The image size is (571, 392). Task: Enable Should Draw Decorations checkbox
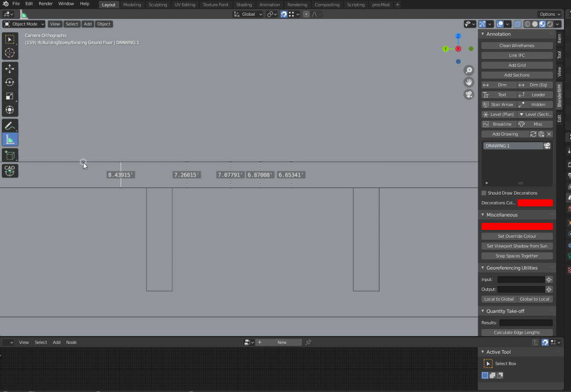484,193
